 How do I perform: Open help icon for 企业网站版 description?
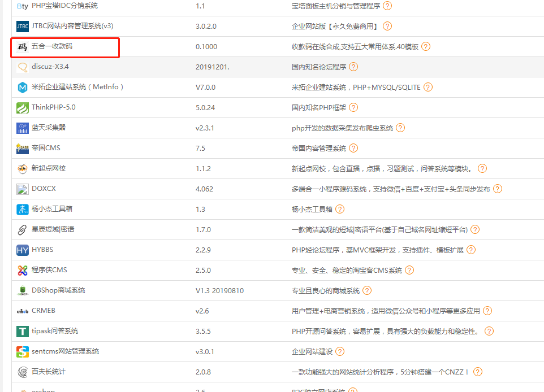pyautogui.click(x=387, y=26)
